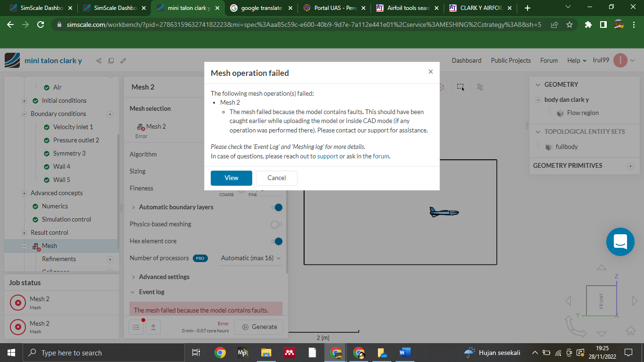Open the Dashboard page
Image resolution: width=644 pixels, height=362 pixels.
pyautogui.click(x=466, y=60)
